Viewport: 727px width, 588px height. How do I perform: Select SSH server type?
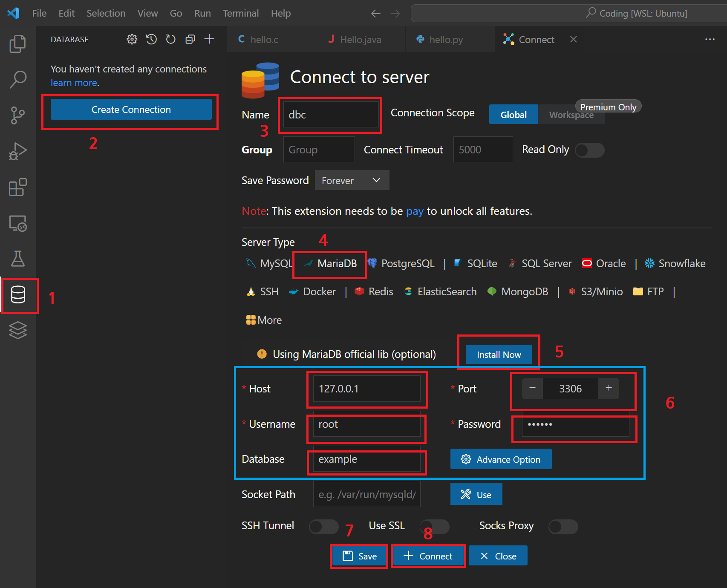click(263, 291)
